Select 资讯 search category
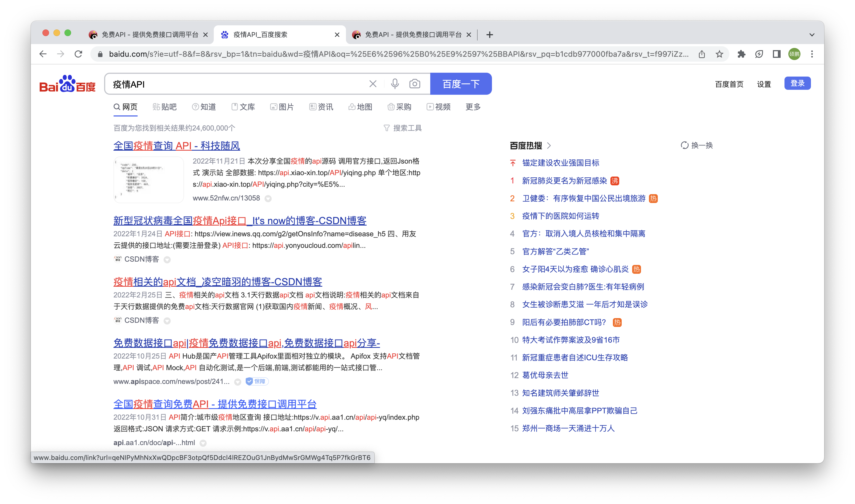Image resolution: width=855 pixels, height=504 pixels. tap(321, 107)
